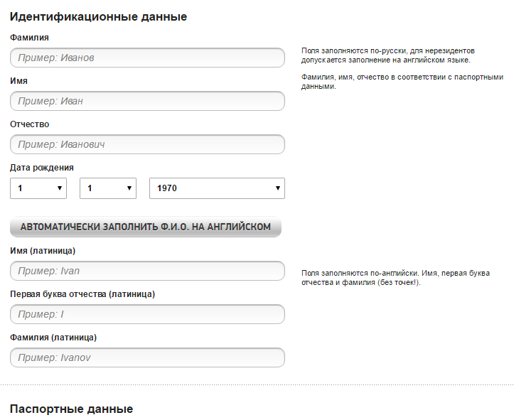Open the birth month dropdown
Viewport: 514px width, 420px height.
[108, 188]
